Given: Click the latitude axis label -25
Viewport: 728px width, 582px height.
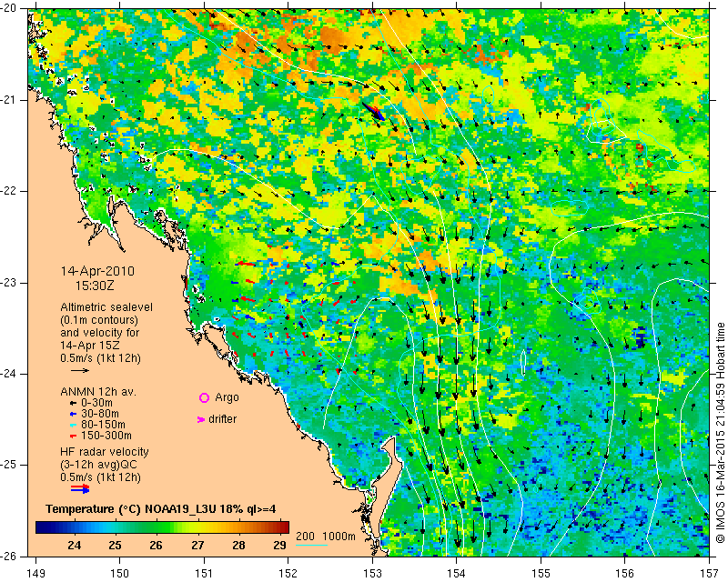Looking at the screenshot, I should [x=9, y=465].
